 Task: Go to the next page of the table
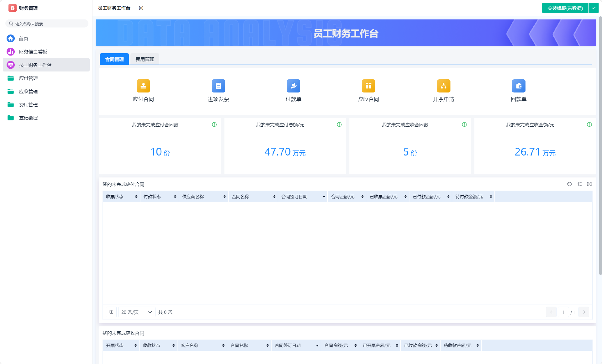pyautogui.click(x=584, y=312)
